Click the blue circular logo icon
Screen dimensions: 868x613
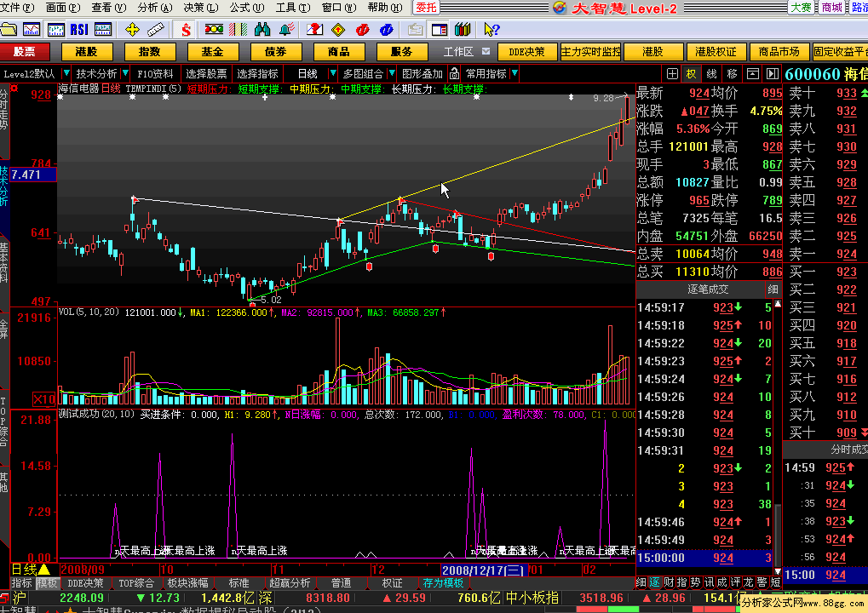tap(387, 29)
